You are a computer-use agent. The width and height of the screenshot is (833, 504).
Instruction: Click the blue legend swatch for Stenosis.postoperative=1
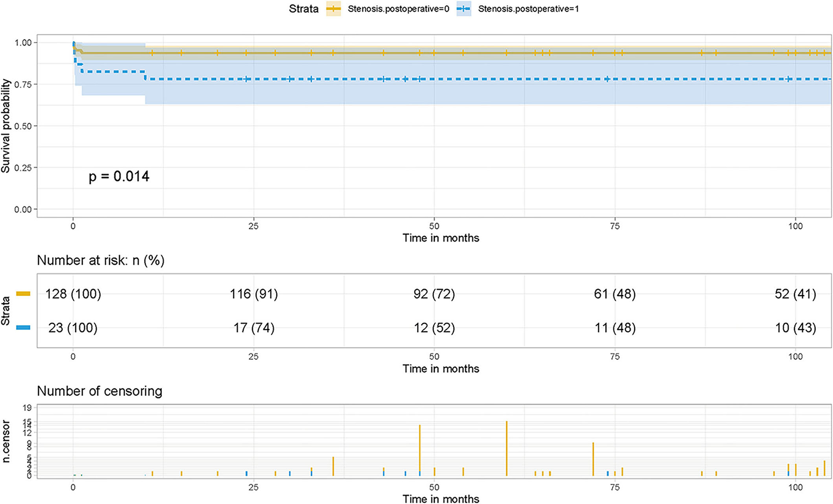(x=464, y=9)
